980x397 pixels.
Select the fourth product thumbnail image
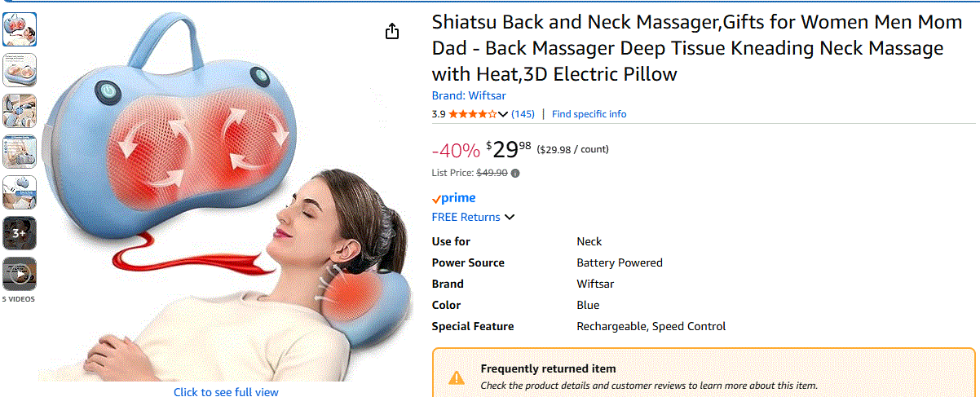20,152
